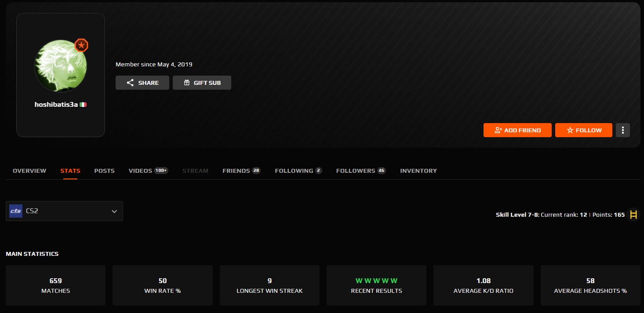The image size is (644, 313).
Task: Click the orange star badge on avatar
Action: pos(81,45)
